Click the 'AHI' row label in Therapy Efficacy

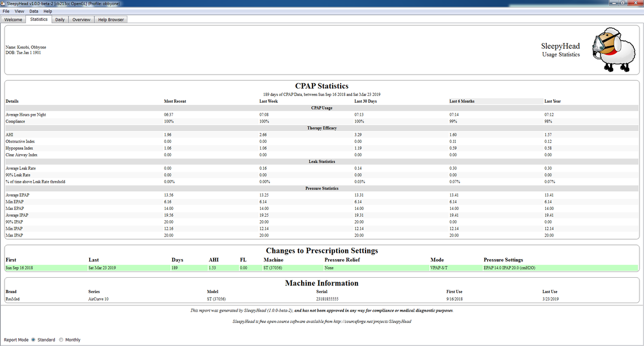10,135
